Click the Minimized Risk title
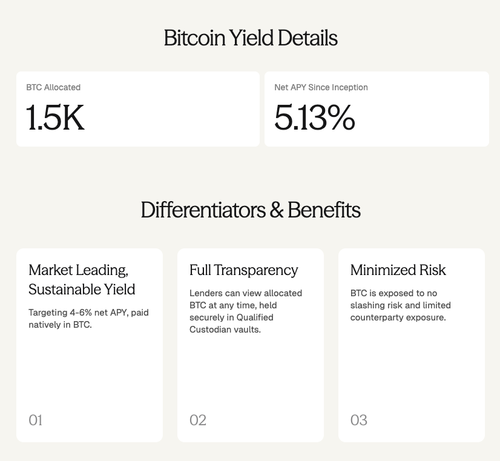 tap(398, 270)
